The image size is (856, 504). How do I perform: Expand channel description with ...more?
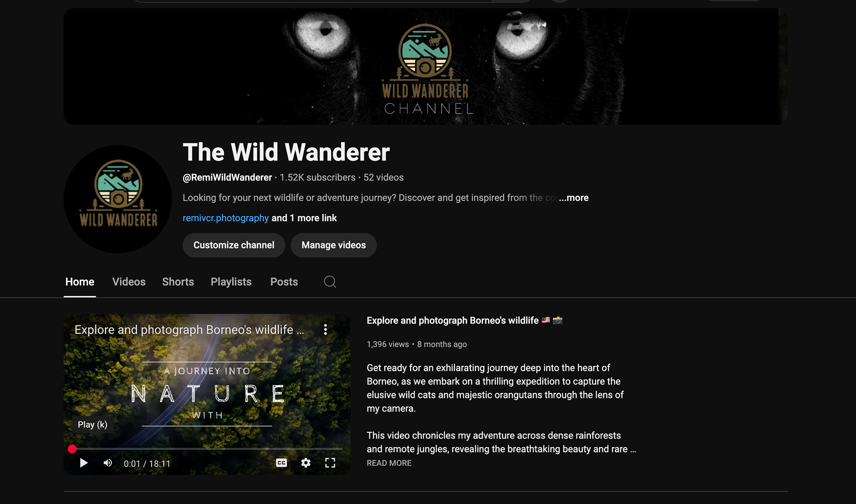coord(574,198)
